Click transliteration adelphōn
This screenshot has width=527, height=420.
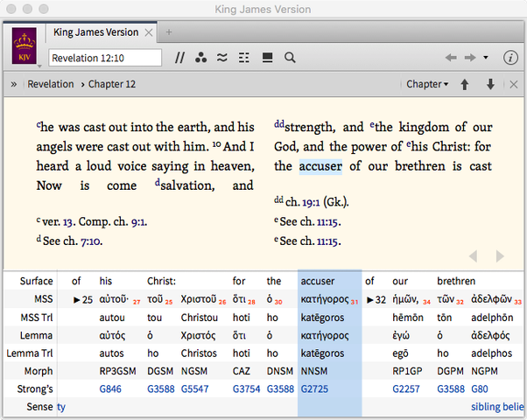[x=492, y=318]
